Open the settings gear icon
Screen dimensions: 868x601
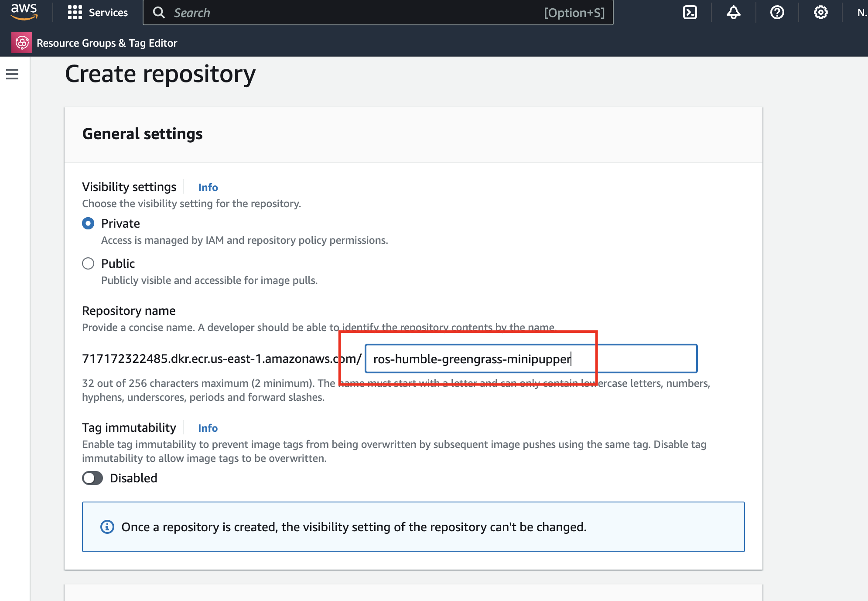click(820, 12)
